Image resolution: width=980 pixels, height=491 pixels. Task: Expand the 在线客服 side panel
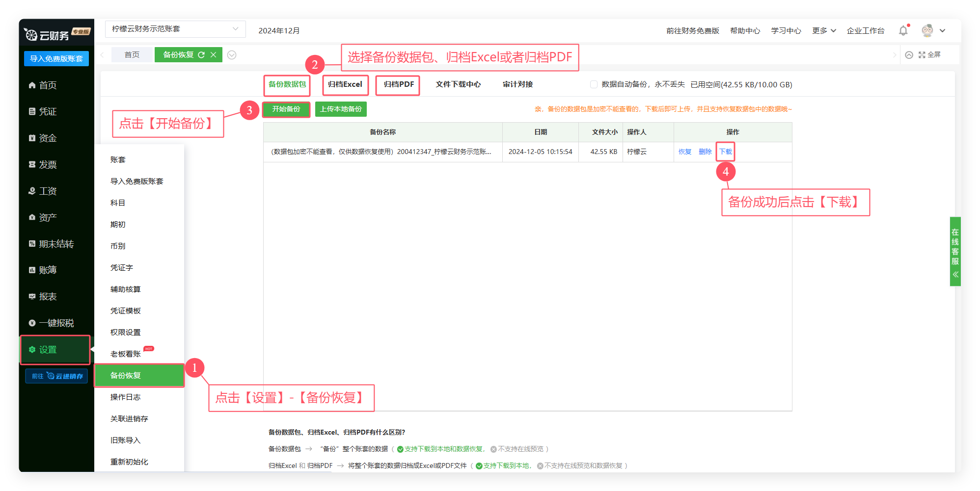(955, 251)
